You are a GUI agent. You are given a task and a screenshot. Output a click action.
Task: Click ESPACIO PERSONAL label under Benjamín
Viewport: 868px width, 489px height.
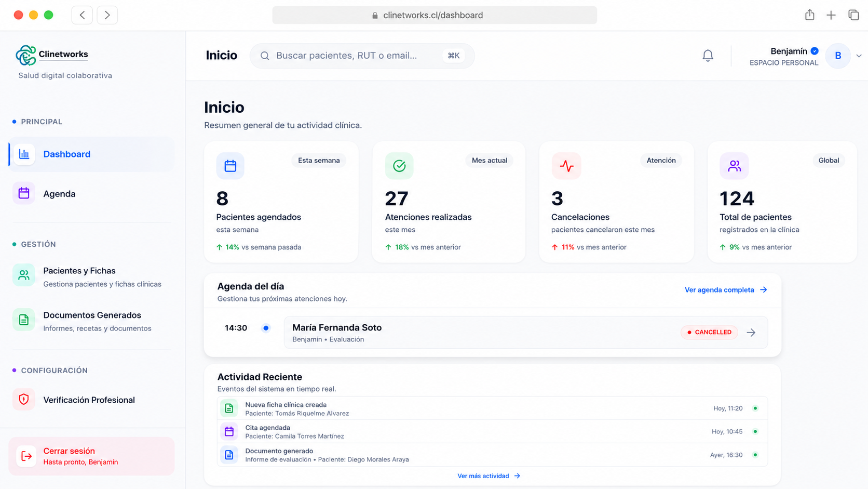(x=784, y=63)
